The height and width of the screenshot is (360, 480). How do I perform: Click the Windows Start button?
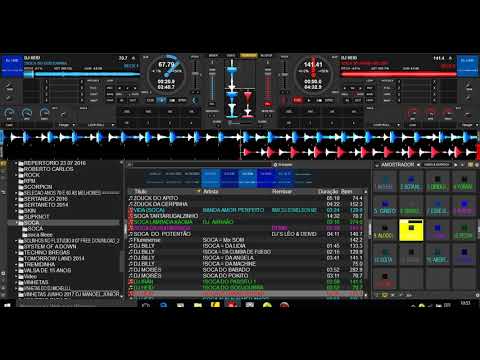7,304
